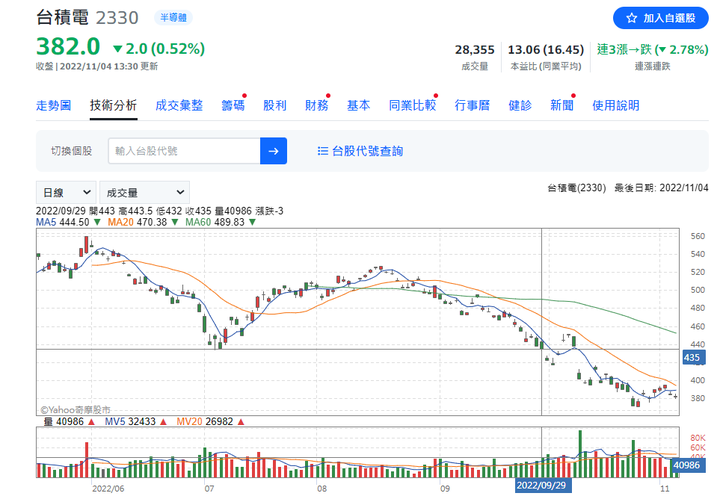The height and width of the screenshot is (499, 720).
Task: Click the 加入自選股 button
Action: [660, 18]
